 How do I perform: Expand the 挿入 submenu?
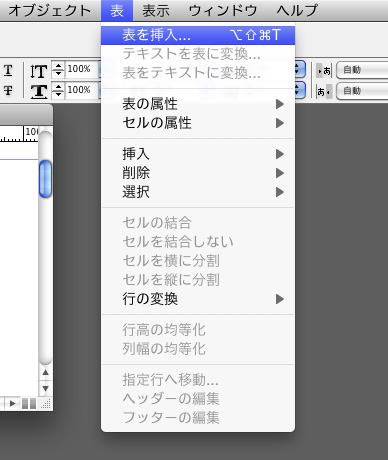click(x=198, y=154)
